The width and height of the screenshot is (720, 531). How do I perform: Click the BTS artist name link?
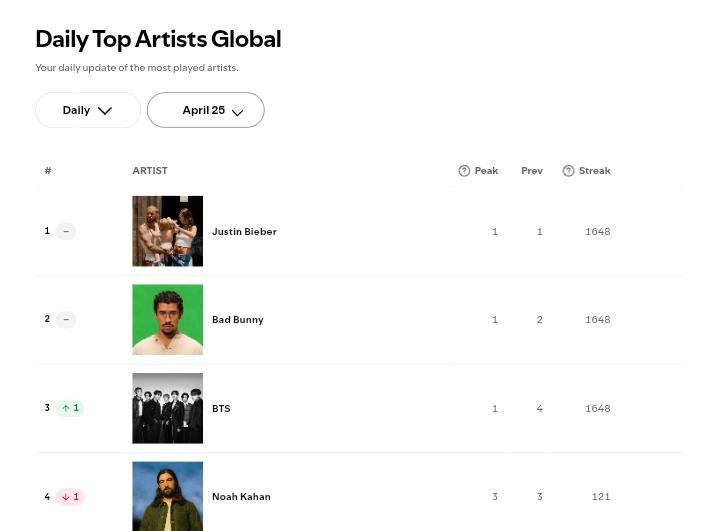click(x=221, y=408)
